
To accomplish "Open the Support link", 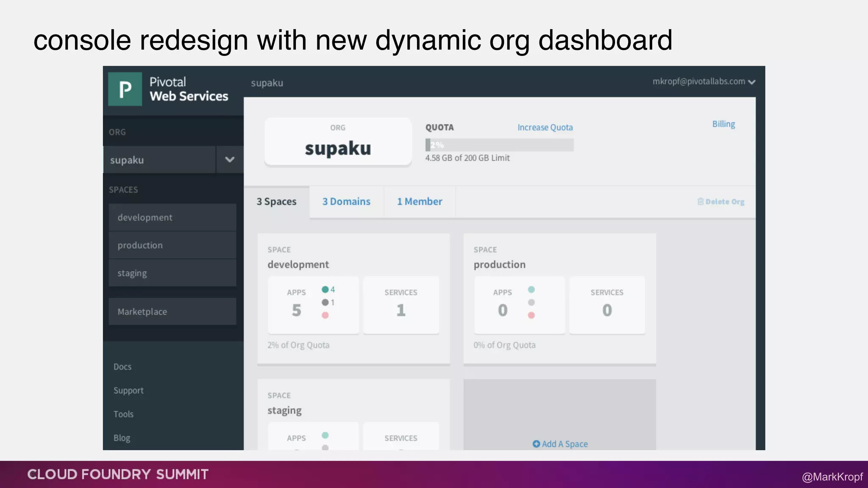I will [128, 391].
